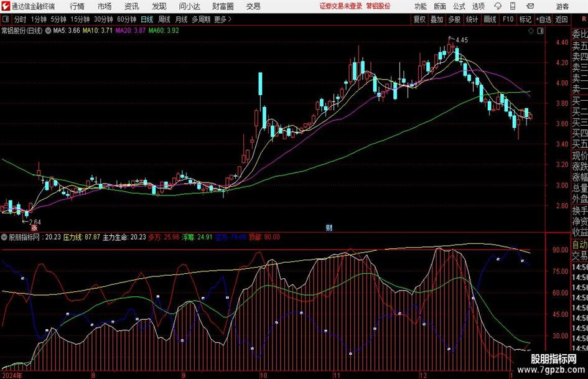Screen dimensions: 588x379
Task: Switch to the 分时 chart tab
Action: tap(21, 19)
